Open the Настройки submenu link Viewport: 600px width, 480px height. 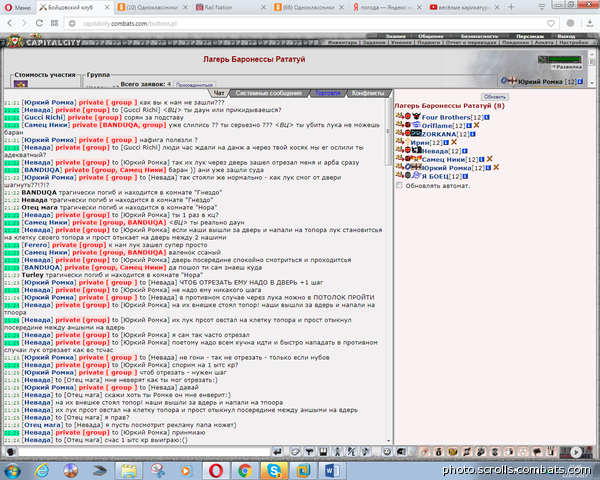[x=573, y=42]
